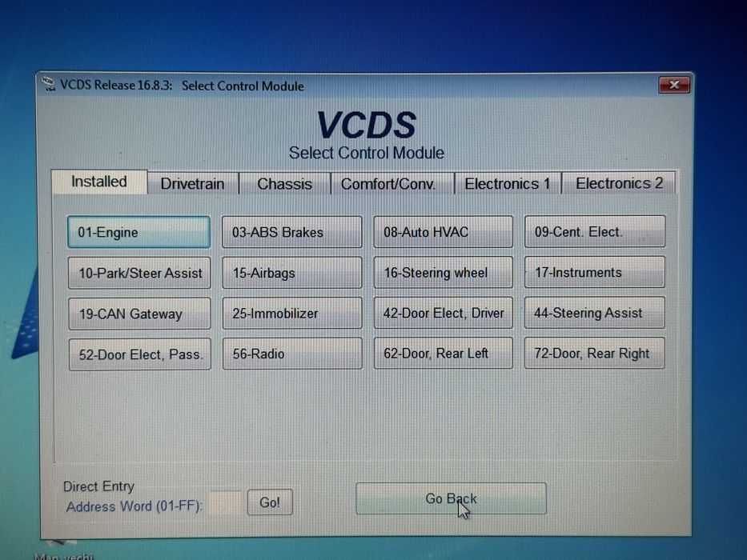Viewport: 747px width, 560px height.
Task: Open the 03-ABS Brakes module
Action: point(292,232)
